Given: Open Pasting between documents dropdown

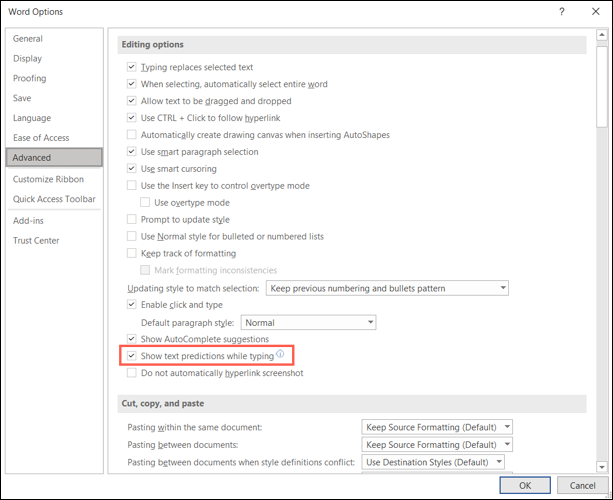Looking at the screenshot, I should (x=437, y=445).
